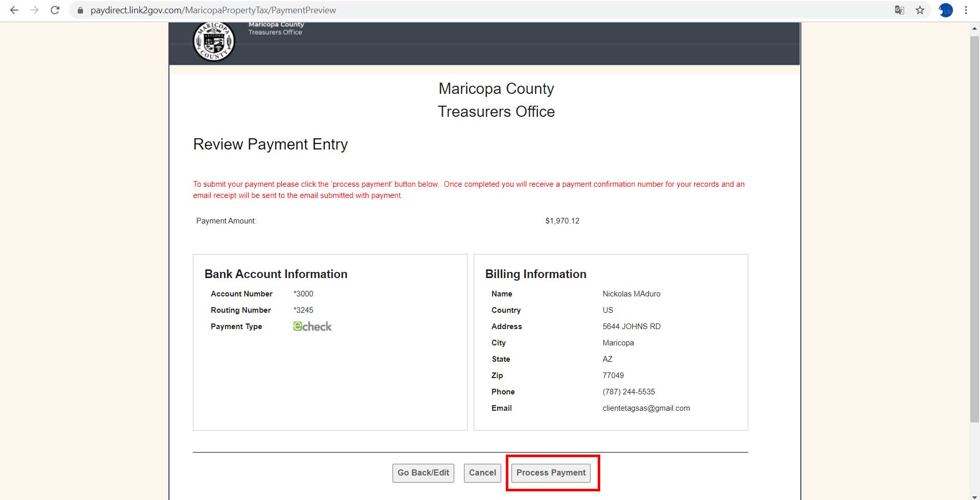Click the Cancel button

(482, 472)
